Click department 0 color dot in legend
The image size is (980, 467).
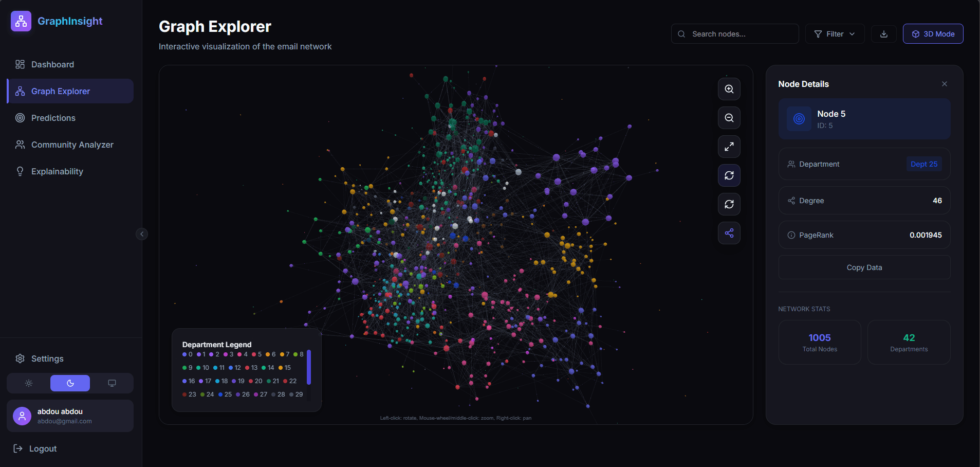coord(184,354)
